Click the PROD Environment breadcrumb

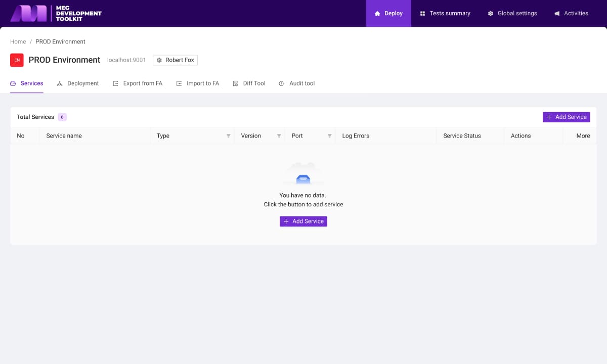[60, 41]
